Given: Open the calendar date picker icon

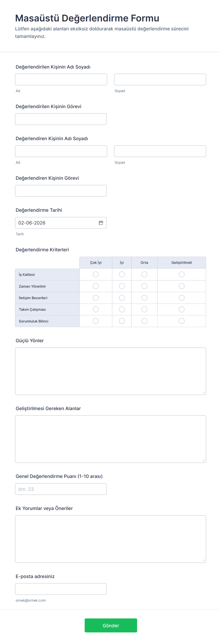Looking at the screenshot, I should tap(101, 223).
